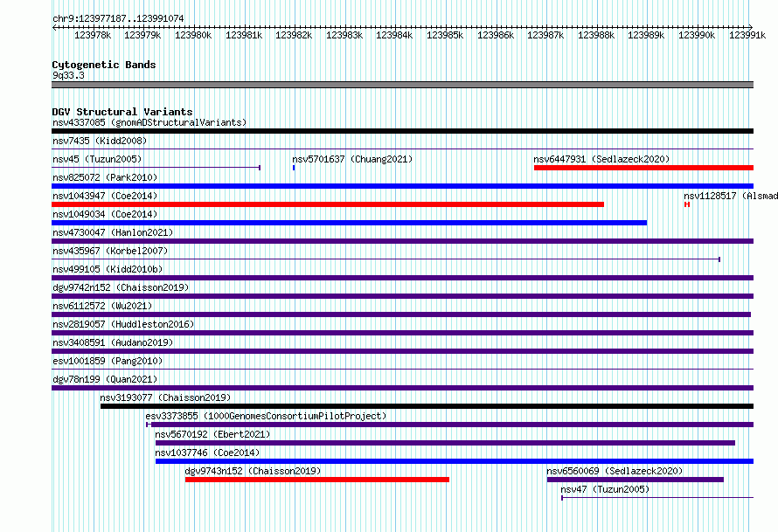The image size is (778, 532).
Task: Click the black nsv3193077 variant bar
Action: click(427, 406)
